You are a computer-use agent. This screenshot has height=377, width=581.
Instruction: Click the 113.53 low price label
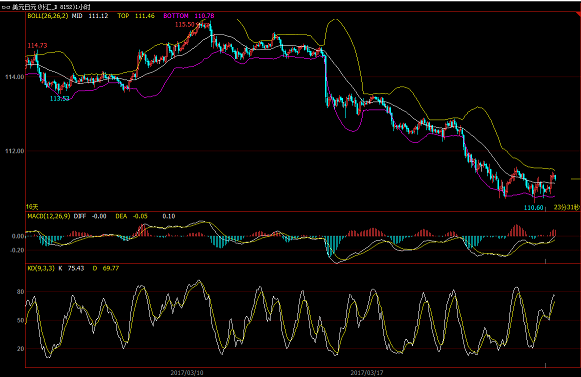[x=60, y=99]
